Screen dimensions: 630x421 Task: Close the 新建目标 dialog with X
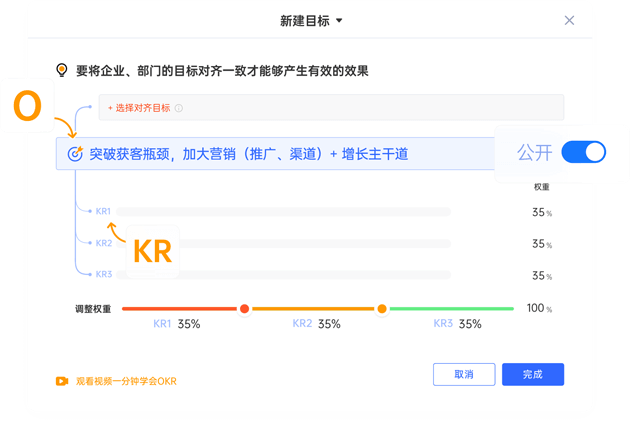pyautogui.click(x=570, y=20)
